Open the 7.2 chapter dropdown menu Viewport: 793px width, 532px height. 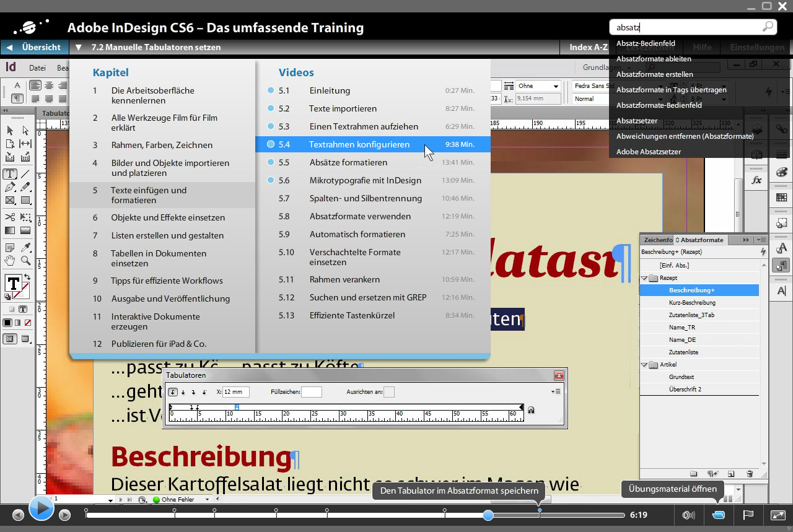point(79,47)
